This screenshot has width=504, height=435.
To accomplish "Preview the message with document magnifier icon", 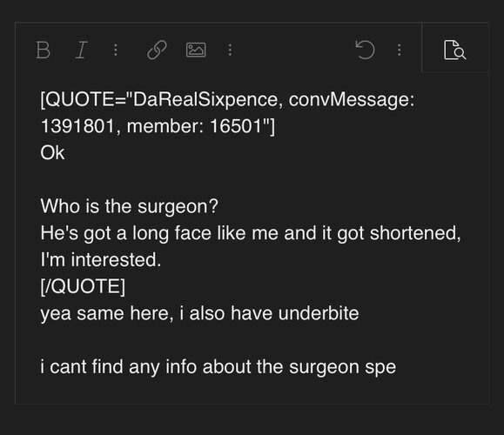I will [x=454, y=50].
